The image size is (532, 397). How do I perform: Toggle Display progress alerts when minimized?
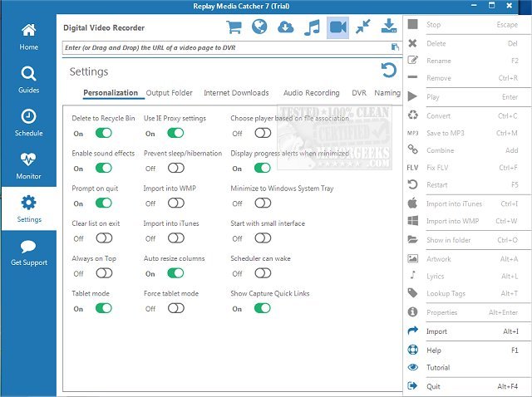263,168
